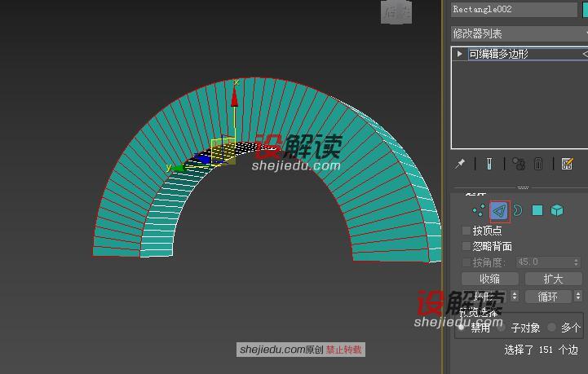Expand the 可编辑多边形 stack entry
Screen dimensions: 588x374
[x=460, y=54]
